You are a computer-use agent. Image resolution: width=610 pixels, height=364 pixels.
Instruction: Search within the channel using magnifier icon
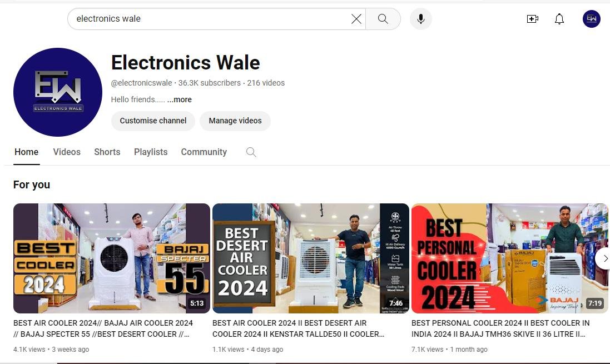pyautogui.click(x=251, y=152)
